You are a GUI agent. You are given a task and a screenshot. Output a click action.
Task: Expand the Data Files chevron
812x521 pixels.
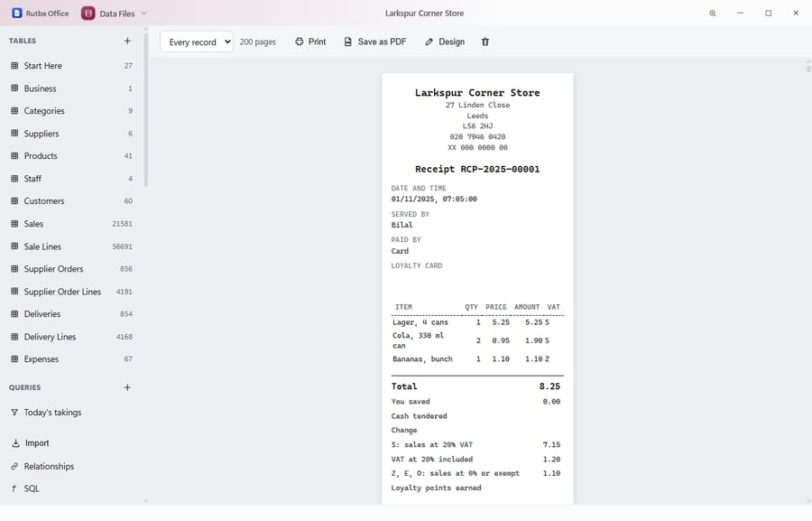pos(144,13)
